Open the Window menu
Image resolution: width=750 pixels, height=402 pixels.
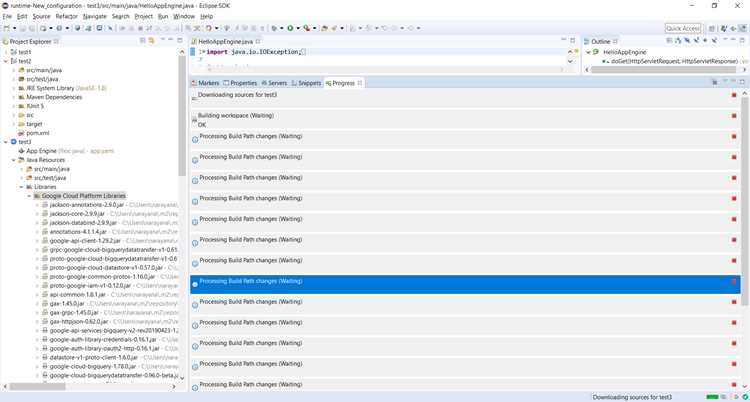pos(184,16)
